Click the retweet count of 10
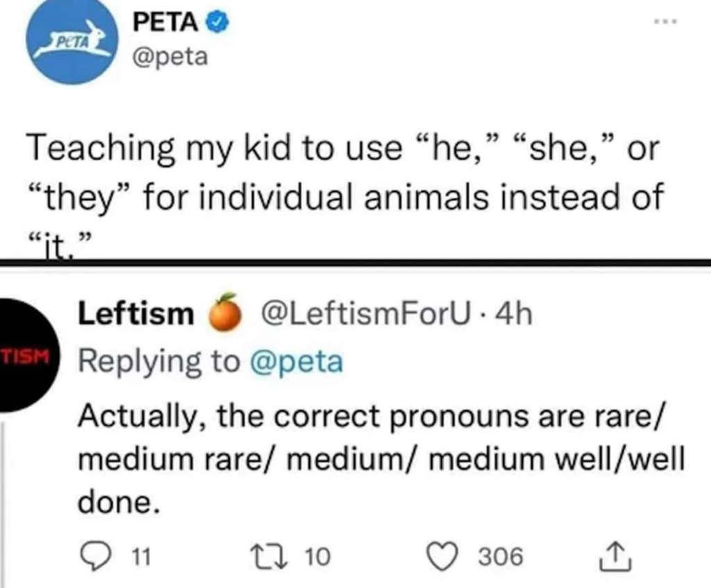Screen dimensions: 711x588 319,555
